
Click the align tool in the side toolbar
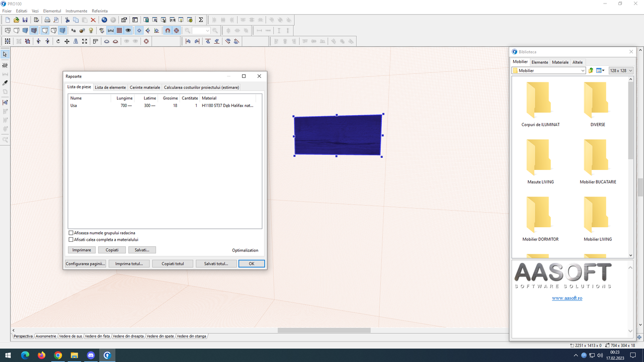click(5, 102)
